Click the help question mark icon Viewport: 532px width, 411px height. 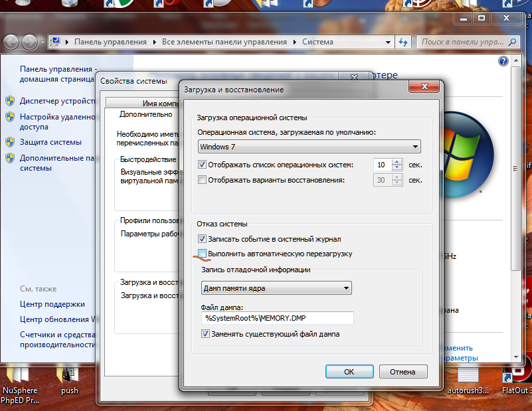pyautogui.click(x=503, y=62)
